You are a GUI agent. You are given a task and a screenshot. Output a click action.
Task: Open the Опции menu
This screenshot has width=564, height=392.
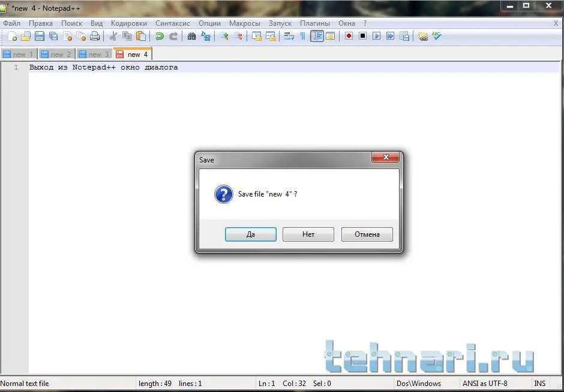coord(209,23)
